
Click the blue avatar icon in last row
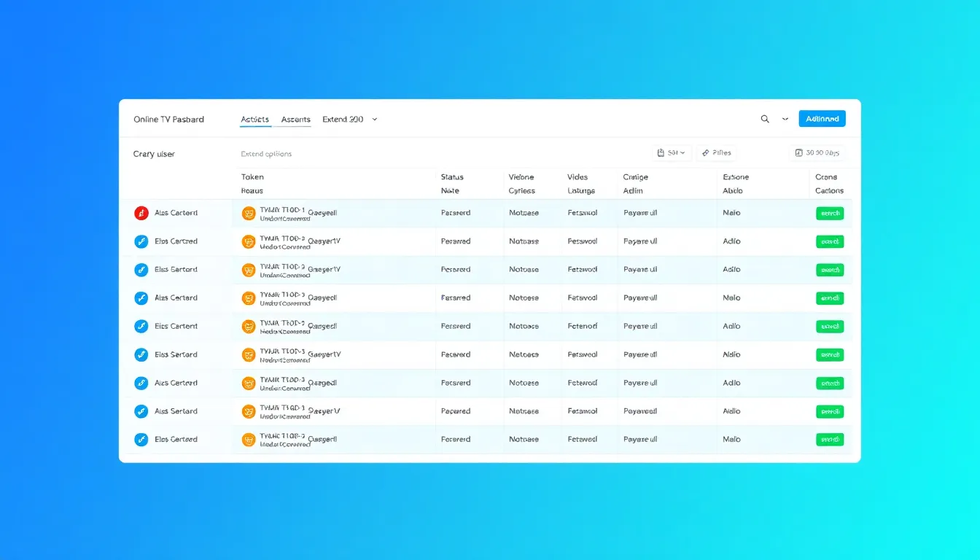[x=141, y=440]
